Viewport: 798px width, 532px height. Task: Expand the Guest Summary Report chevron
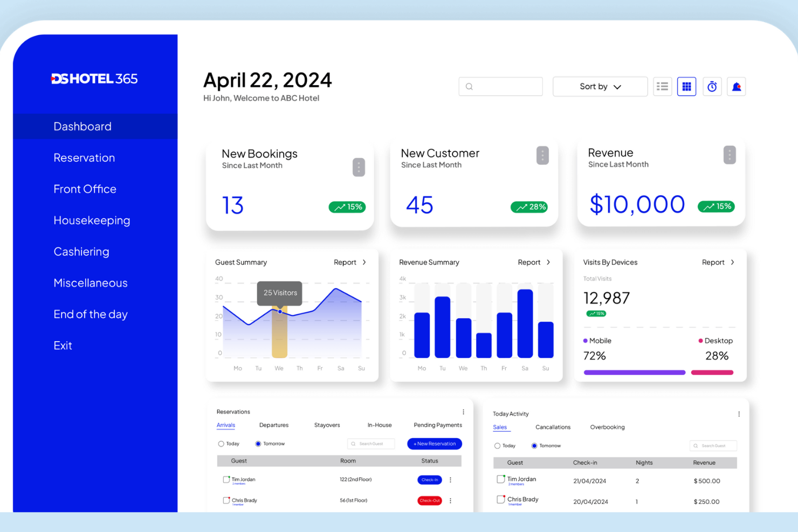click(x=364, y=262)
